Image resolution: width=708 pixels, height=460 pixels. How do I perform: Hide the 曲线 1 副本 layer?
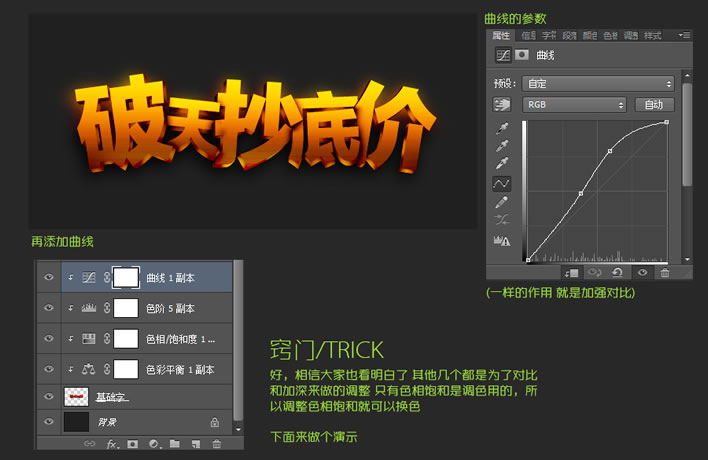(49, 277)
